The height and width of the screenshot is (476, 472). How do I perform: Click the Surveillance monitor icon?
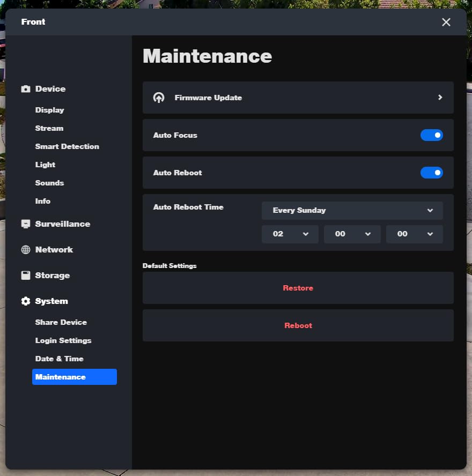coord(26,224)
